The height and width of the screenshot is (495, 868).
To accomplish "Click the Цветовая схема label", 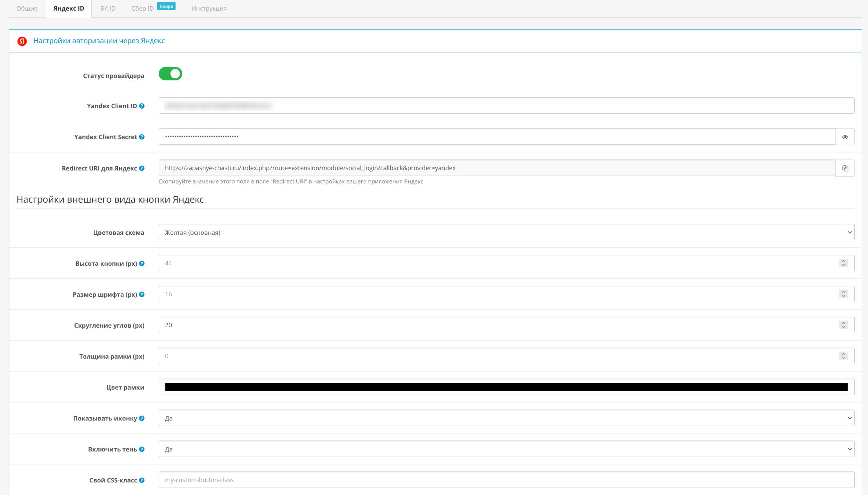I will pyautogui.click(x=119, y=232).
